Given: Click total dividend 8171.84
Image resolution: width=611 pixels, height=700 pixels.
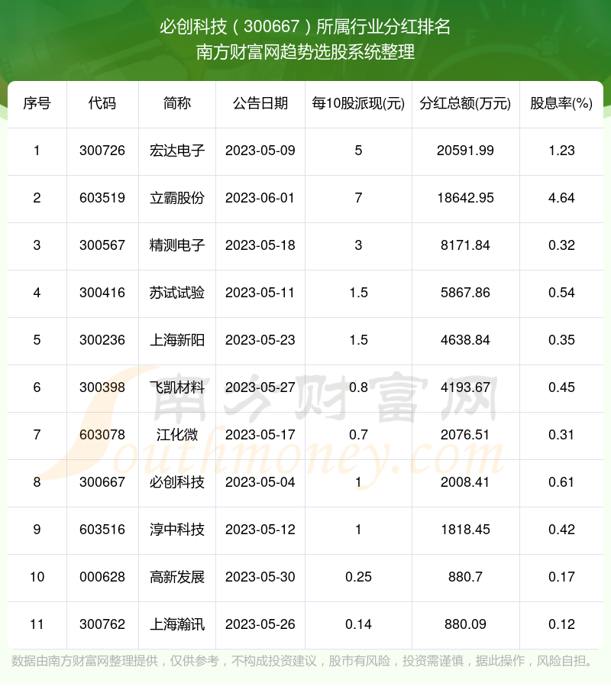Looking at the screenshot, I should (465, 245).
